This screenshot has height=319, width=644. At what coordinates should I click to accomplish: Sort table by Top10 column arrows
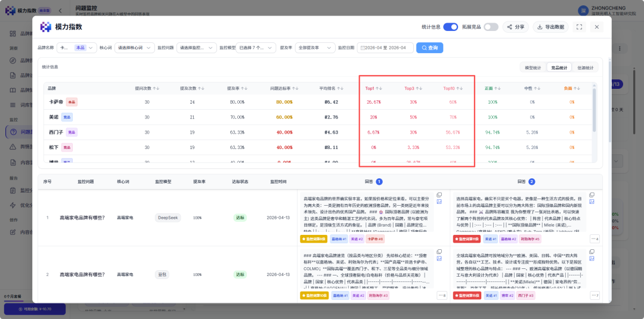(x=460, y=88)
